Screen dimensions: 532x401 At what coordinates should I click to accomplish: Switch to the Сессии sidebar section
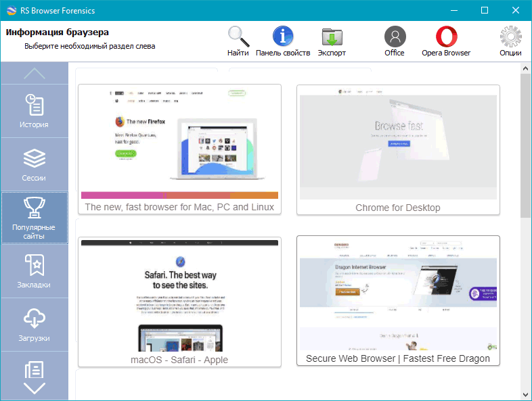tap(35, 165)
